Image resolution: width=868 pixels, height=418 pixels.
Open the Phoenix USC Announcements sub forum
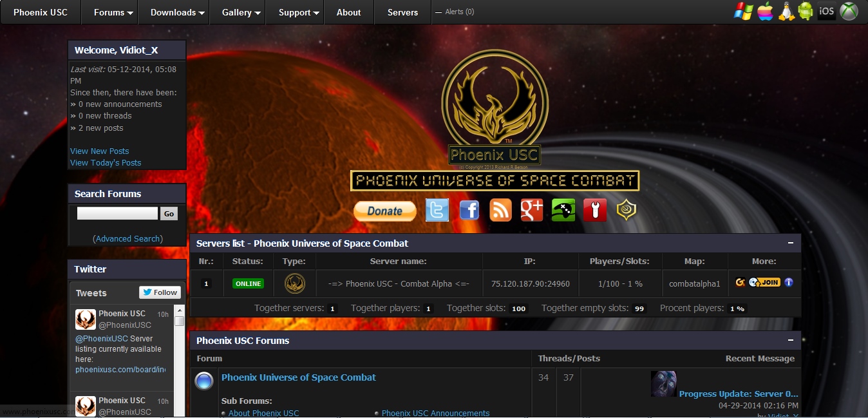[435, 413]
